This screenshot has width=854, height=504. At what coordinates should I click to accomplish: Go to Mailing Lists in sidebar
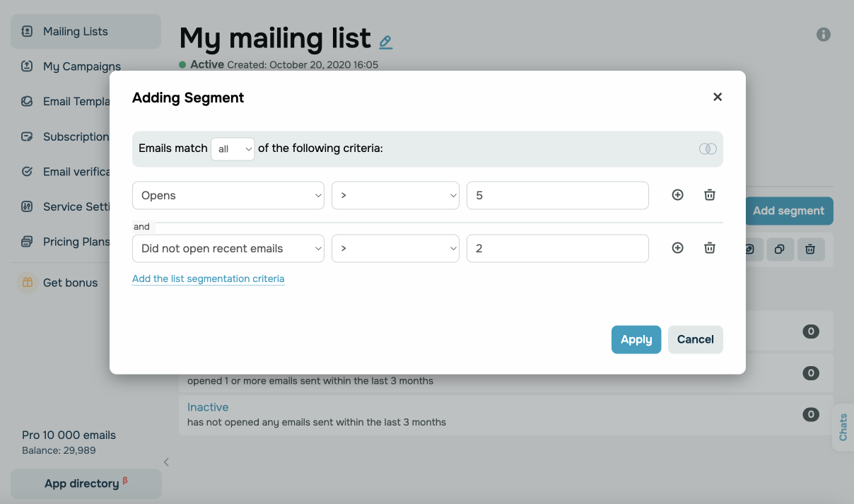76,32
